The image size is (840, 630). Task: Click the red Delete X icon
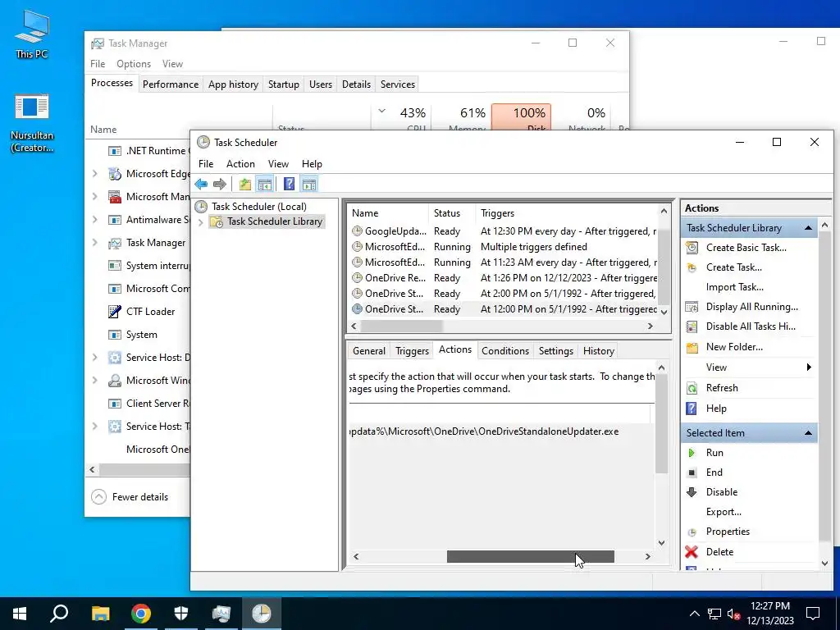click(x=692, y=552)
